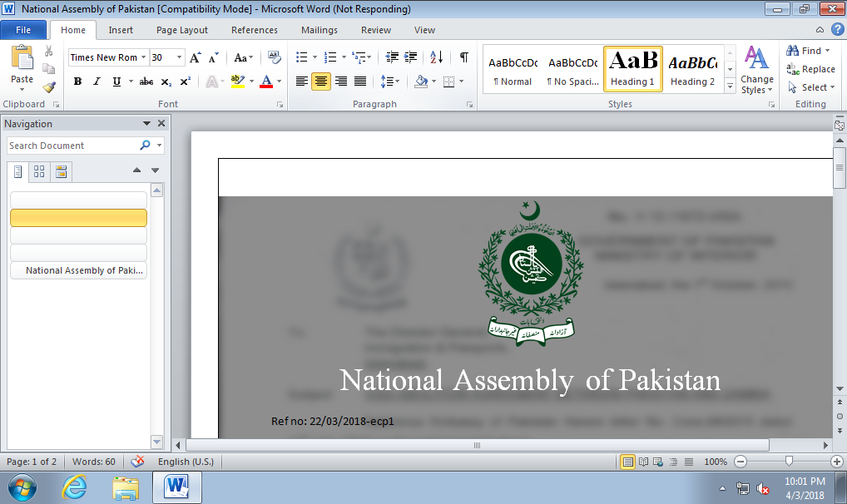Open font color dropdown arrow

[280, 82]
